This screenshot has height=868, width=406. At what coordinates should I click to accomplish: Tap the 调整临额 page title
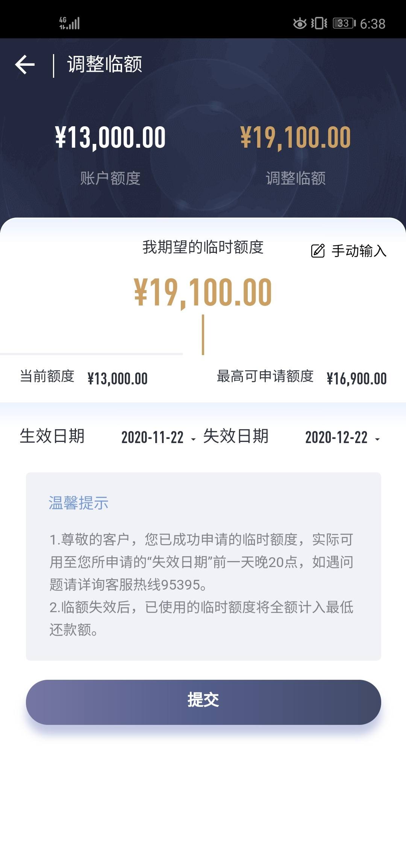(x=105, y=64)
